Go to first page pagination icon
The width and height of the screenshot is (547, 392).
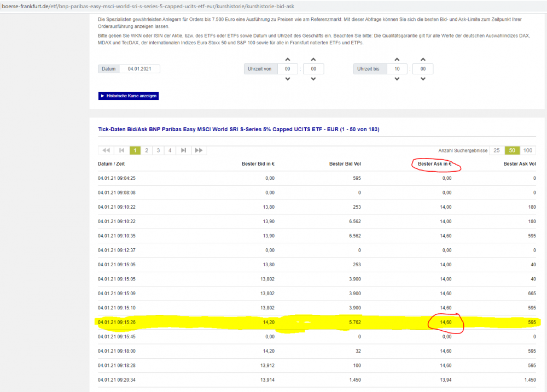121,150
